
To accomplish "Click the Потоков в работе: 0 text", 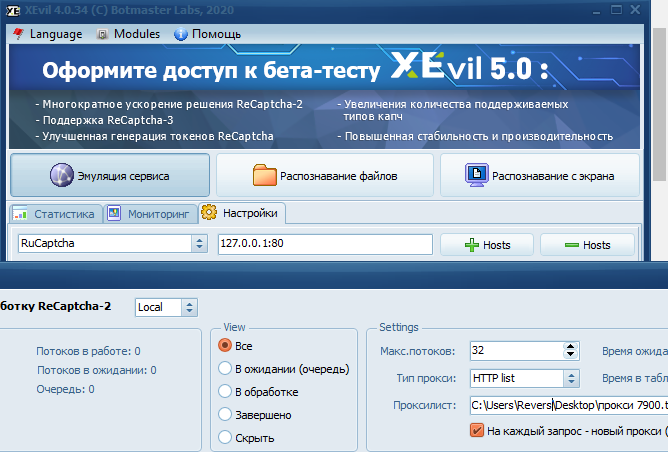I will [88, 351].
